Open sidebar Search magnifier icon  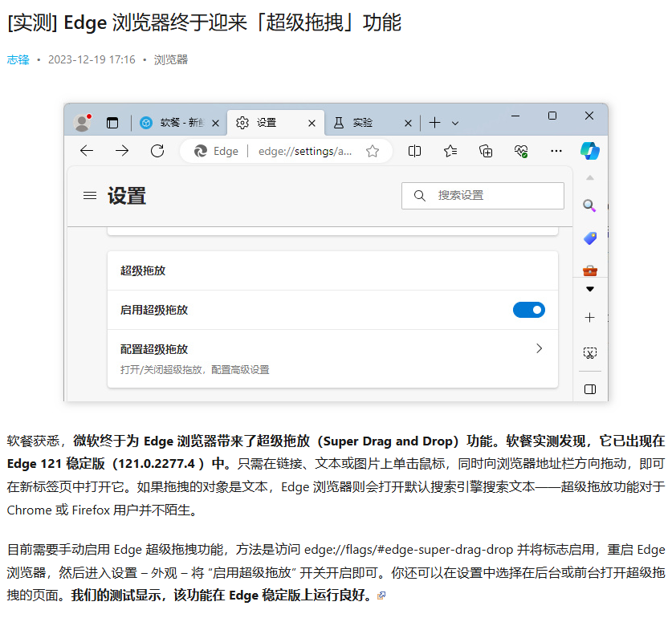tap(590, 205)
